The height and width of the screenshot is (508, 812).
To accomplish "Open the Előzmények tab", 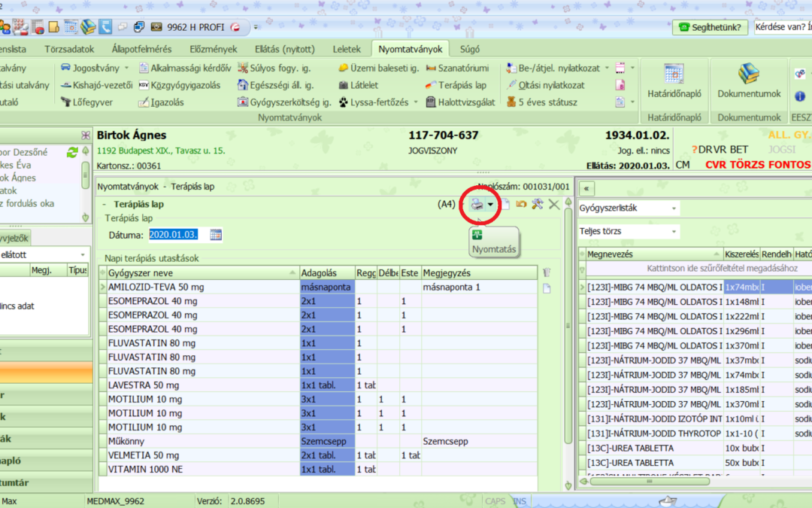I will coord(214,50).
